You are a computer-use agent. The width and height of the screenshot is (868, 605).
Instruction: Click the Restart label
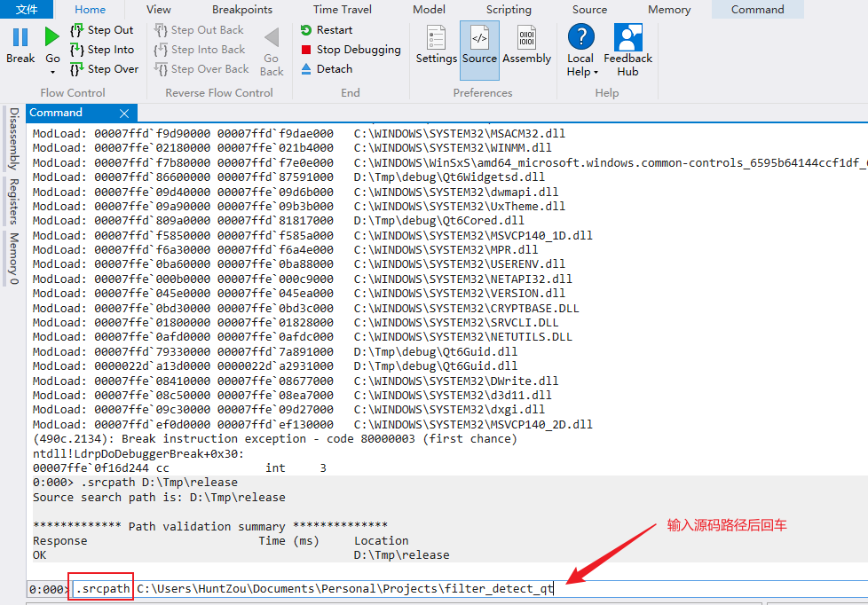(x=335, y=30)
